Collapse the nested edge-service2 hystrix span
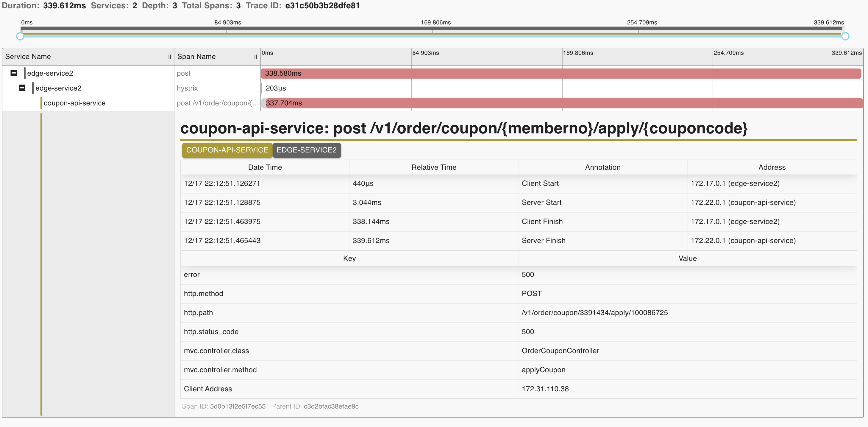868x427 pixels. [x=22, y=88]
